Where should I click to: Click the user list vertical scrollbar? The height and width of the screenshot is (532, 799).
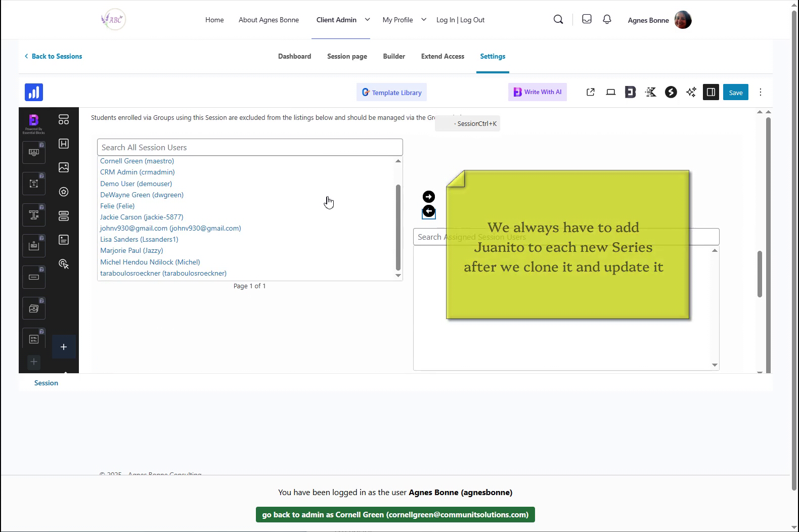pyautogui.click(x=398, y=228)
